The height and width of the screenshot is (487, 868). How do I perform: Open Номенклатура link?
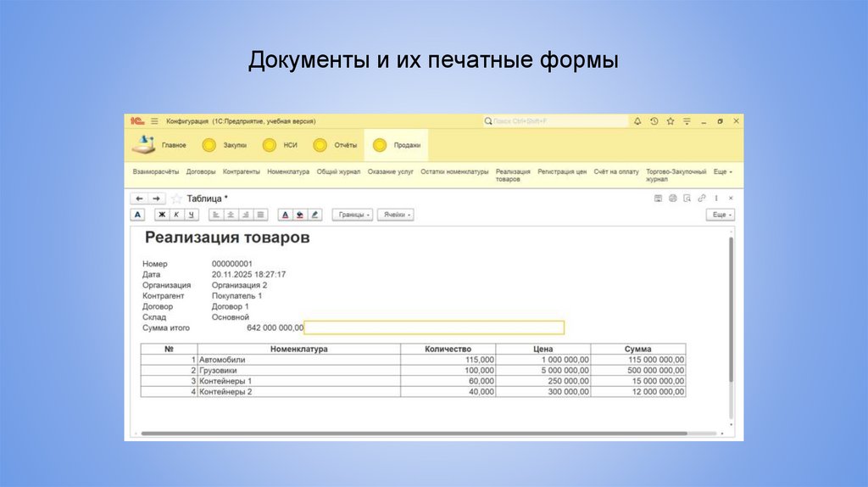point(288,171)
